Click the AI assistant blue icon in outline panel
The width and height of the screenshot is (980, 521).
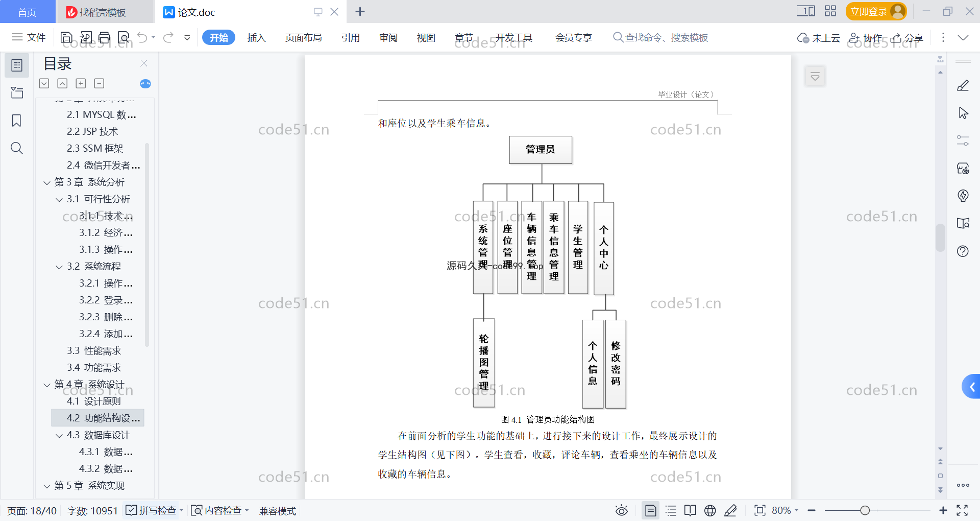tap(145, 84)
